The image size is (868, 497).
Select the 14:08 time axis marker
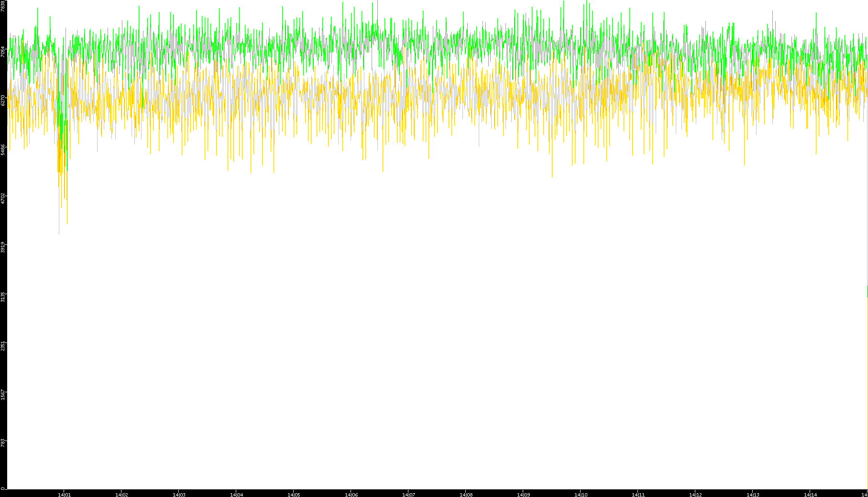(466, 495)
